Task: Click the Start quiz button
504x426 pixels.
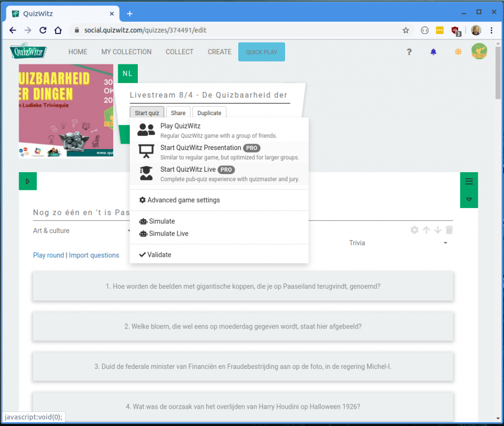Action: click(x=147, y=113)
